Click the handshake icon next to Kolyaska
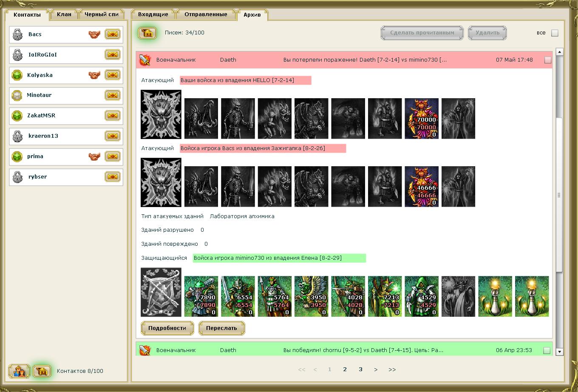This screenshot has height=392, width=578. 94,75
